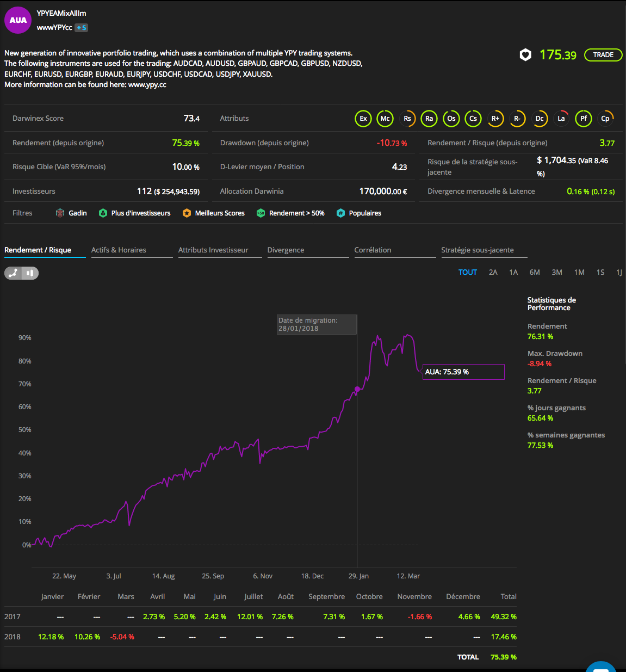Screen dimensions: 626x672
Task: Click the Rendement > 50% badge icon
Action: (x=261, y=213)
